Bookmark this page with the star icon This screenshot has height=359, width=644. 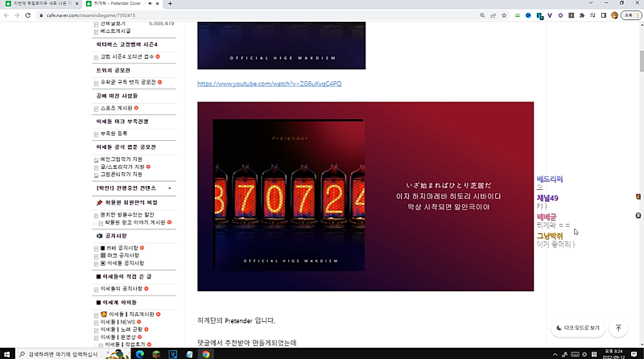coord(504,15)
